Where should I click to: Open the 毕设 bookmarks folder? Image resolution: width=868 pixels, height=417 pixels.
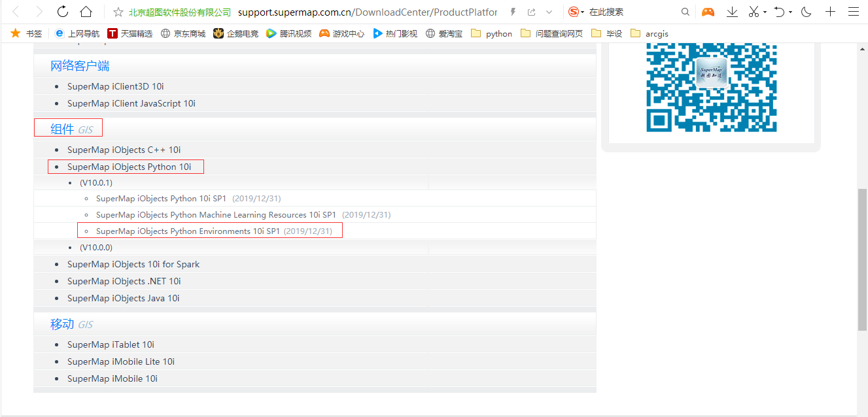coord(606,33)
